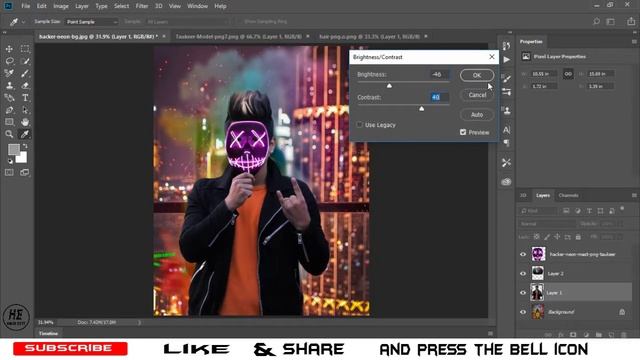
Task: Select the Zoom tool
Action: (9, 134)
